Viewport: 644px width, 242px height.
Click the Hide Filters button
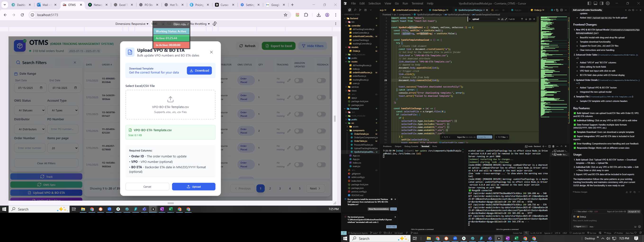pos(313,46)
